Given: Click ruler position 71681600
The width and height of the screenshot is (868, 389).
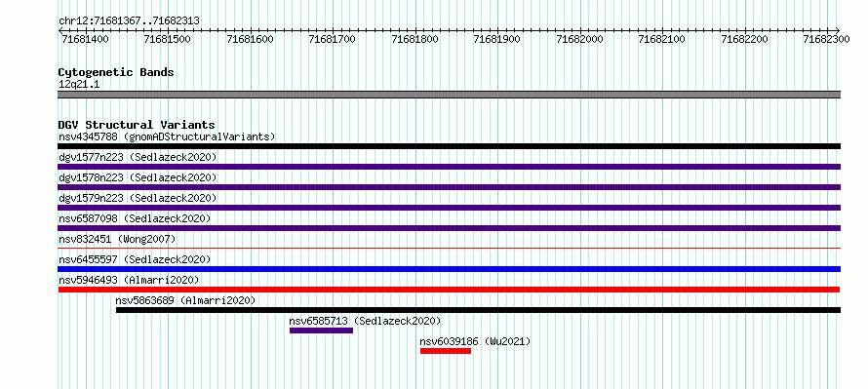Looking at the screenshot, I should coord(251,39).
